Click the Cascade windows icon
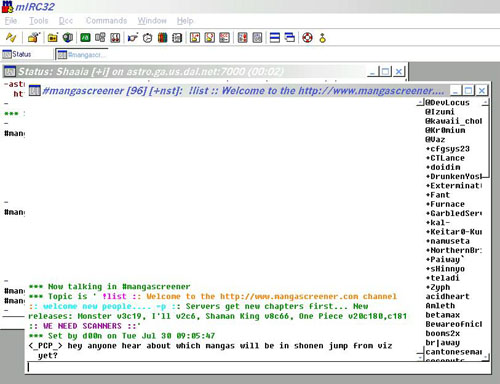Viewport: 500px width, 384px height. pyautogui.click(x=290, y=37)
